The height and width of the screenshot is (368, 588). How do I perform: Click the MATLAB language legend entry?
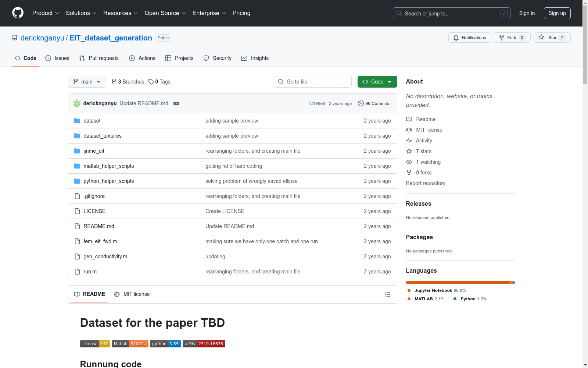[426, 299]
